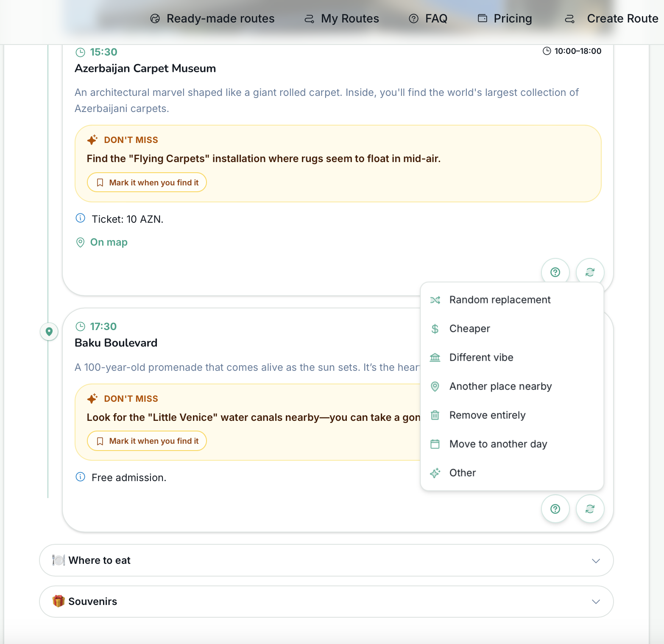
Task: Click the route icon beside Create Route
Action: [x=570, y=19]
